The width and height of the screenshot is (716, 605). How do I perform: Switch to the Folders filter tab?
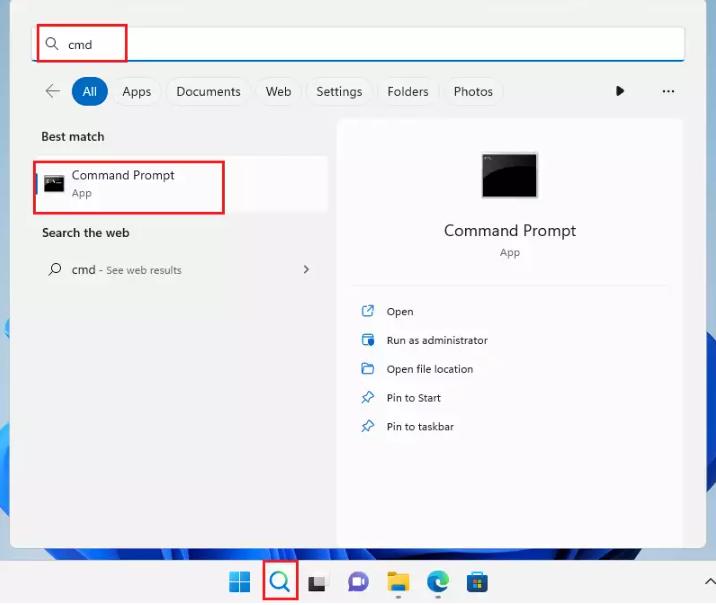point(408,91)
